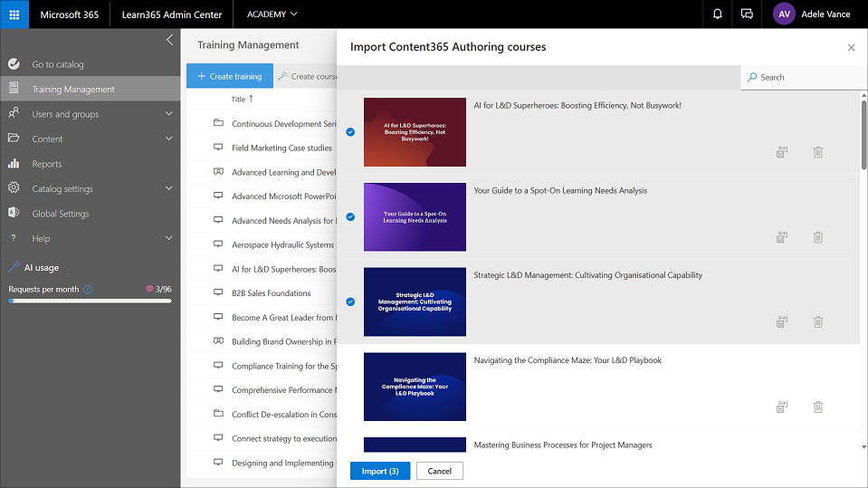
Task: Open the Microsoft 365 app launcher
Action: click(14, 14)
